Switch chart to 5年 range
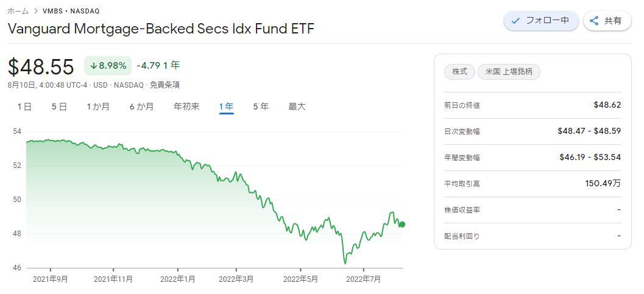Image resolution: width=644 pixels, height=294 pixels. point(261,107)
